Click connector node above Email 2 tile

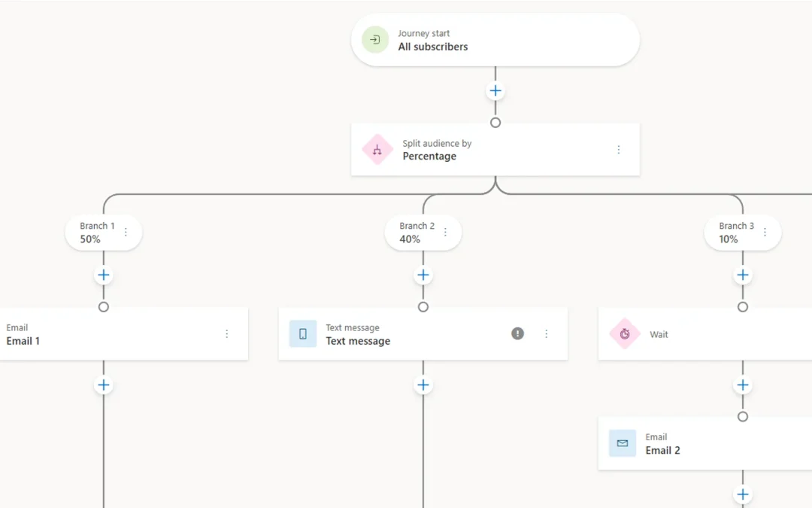[x=743, y=416]
